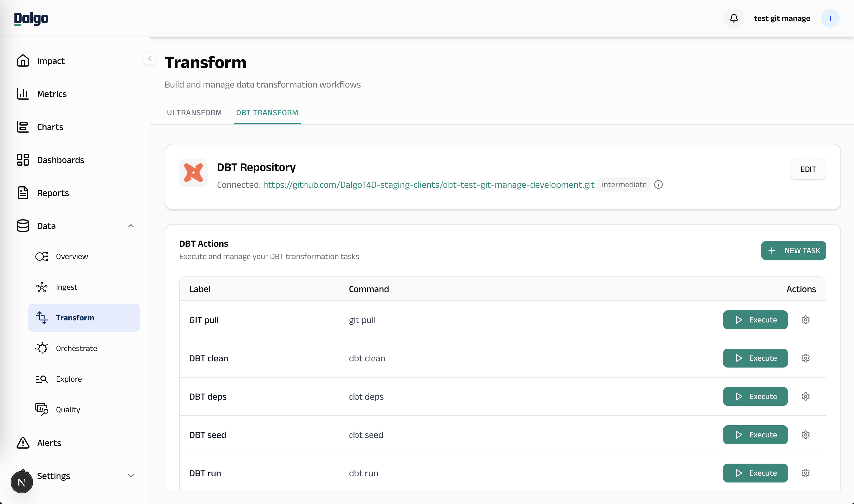854x504 pixels.
Task: Click the EDIT repository button
Action: [x=808, y=169]
